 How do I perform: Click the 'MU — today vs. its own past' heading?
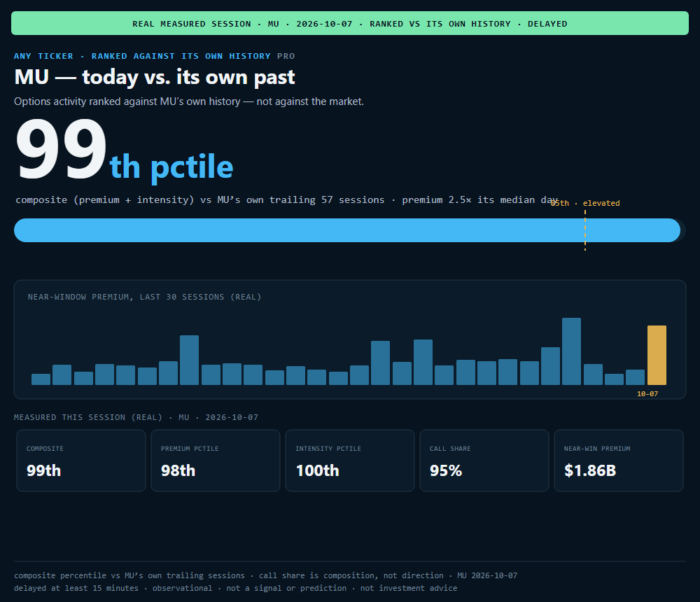coord(155,77)
